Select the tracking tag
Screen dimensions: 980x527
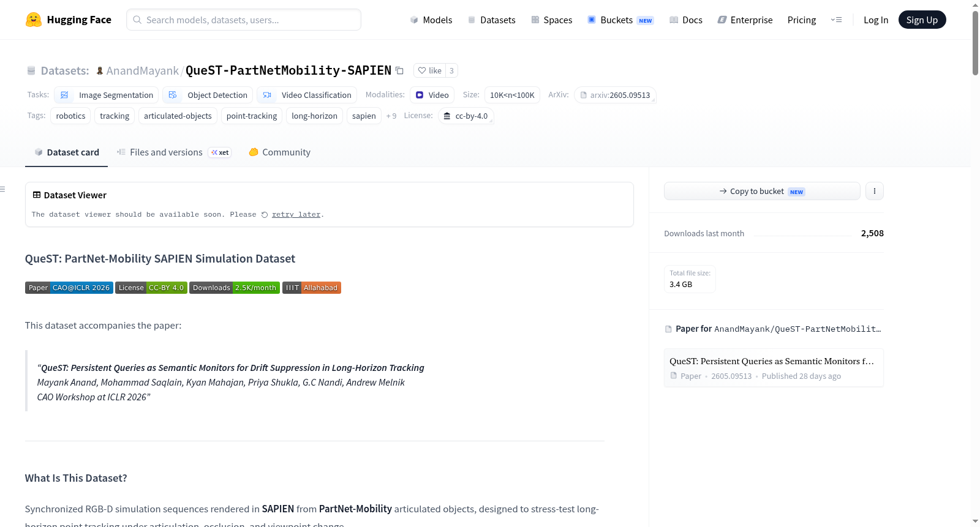click(x=115, y=116)
